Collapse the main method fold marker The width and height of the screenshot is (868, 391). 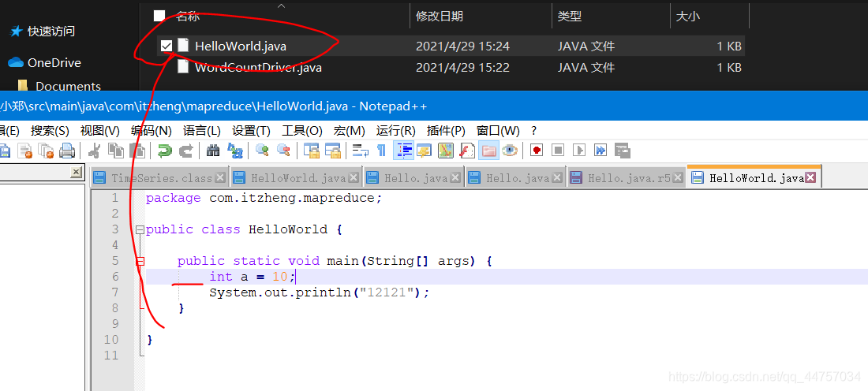140,261
